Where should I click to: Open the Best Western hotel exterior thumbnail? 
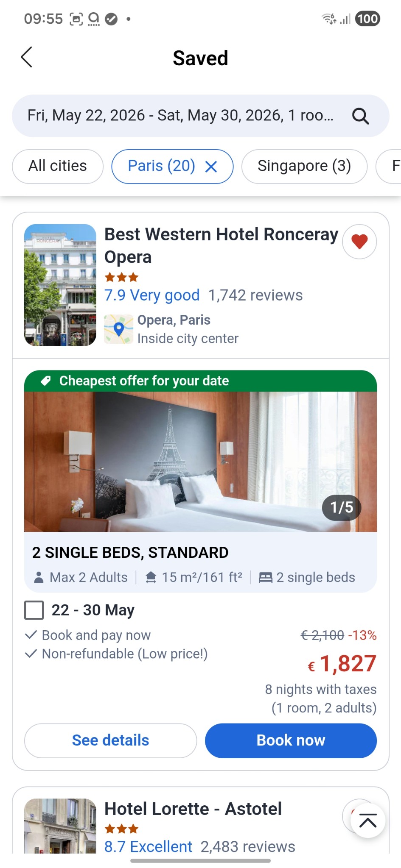[x=60, y=285]
